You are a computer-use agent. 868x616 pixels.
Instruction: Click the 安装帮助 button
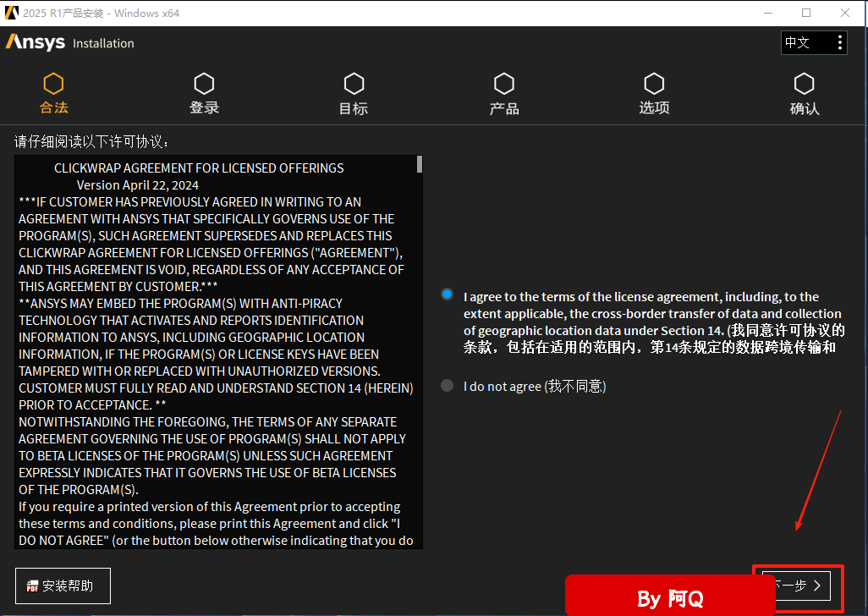coord(63,586)
